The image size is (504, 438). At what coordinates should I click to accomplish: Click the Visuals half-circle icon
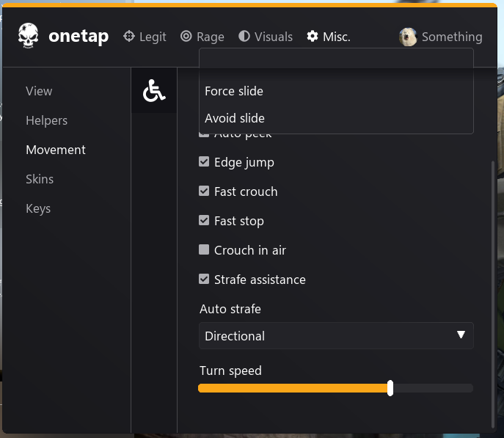tap(244, 36)
